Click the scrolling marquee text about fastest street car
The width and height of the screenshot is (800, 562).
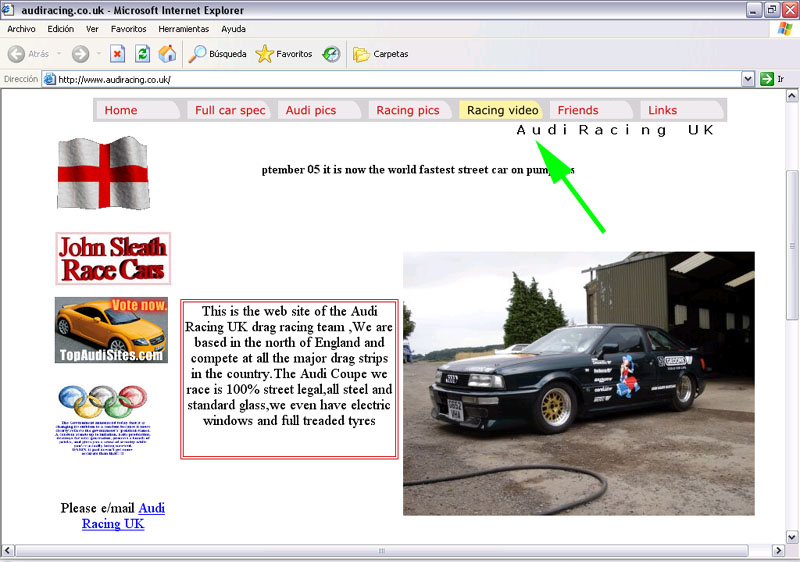pos(418,170)
